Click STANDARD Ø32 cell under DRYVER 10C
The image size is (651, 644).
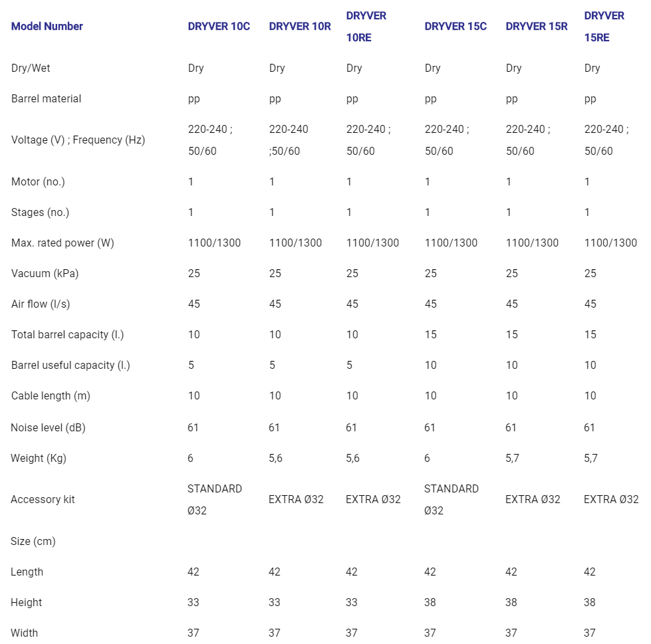click(215, 500)
